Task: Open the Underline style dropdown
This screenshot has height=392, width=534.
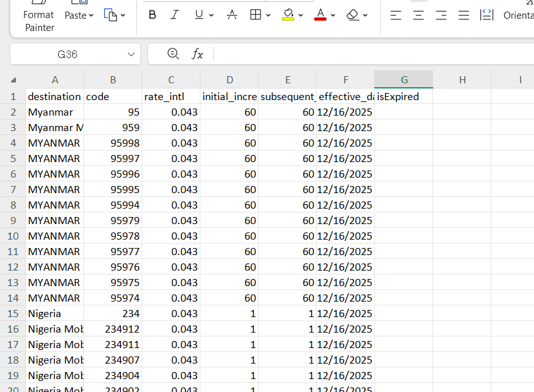Action: pyautogui.click(x=211, y=15)
